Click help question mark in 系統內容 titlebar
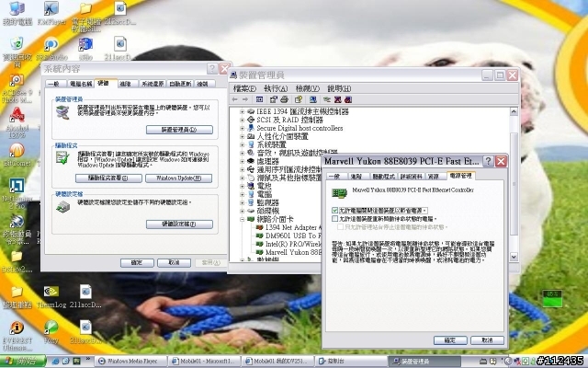Image resolution: width=588 pixels, height=368 pixels. 212,69
